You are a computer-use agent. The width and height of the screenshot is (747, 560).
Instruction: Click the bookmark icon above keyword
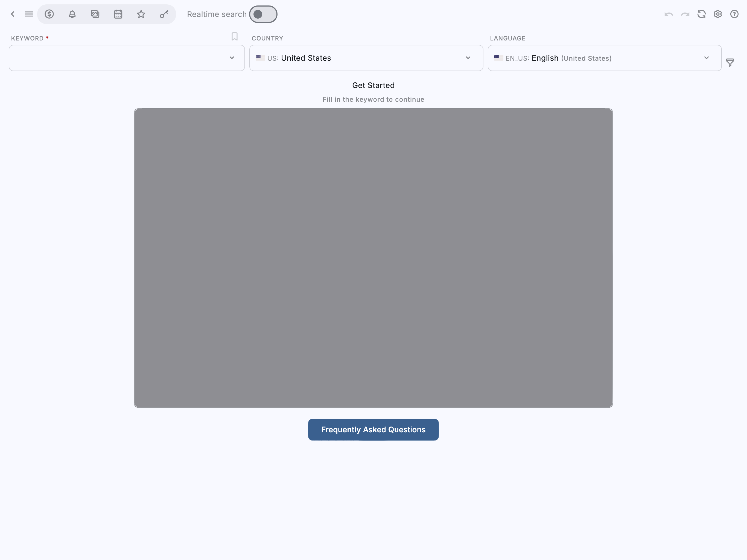(x=235, y=36)
